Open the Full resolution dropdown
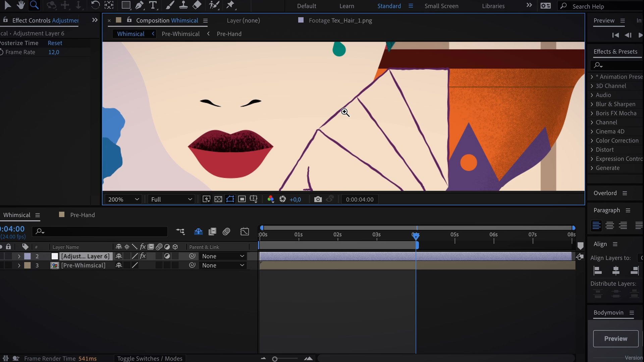644x362 pixels. (171, 199)
